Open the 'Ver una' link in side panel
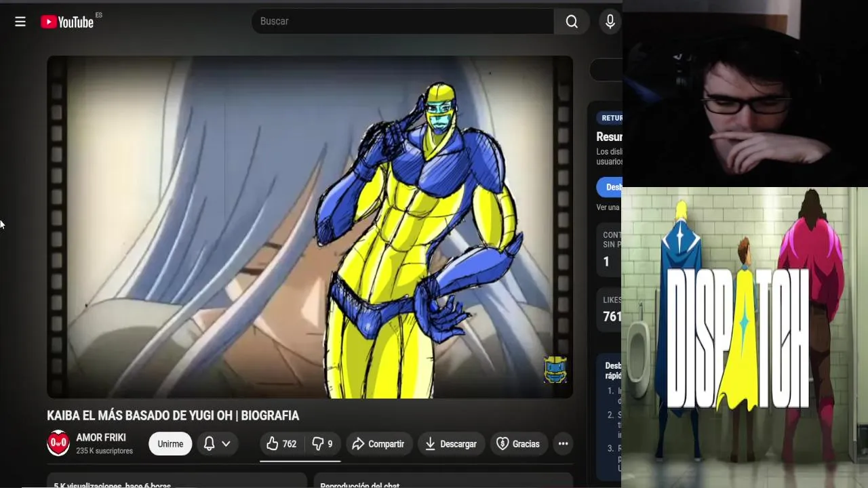Image resolution: width=868 pixels, height=488 pixels. pos(608,207)
